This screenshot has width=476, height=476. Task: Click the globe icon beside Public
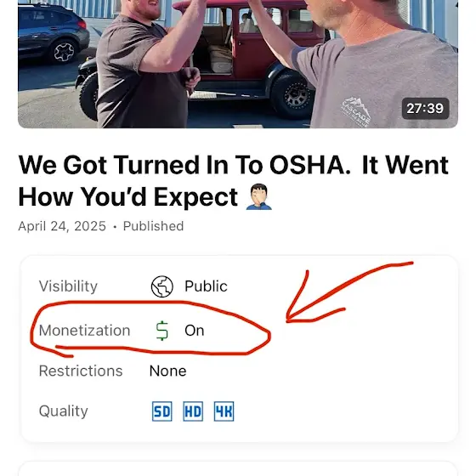(x=162, y=286)
